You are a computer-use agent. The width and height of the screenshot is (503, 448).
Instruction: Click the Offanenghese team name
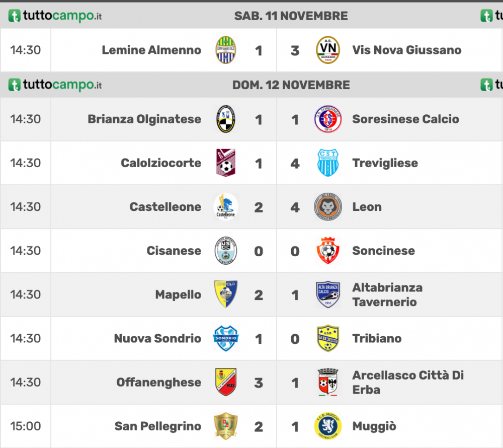159,382
